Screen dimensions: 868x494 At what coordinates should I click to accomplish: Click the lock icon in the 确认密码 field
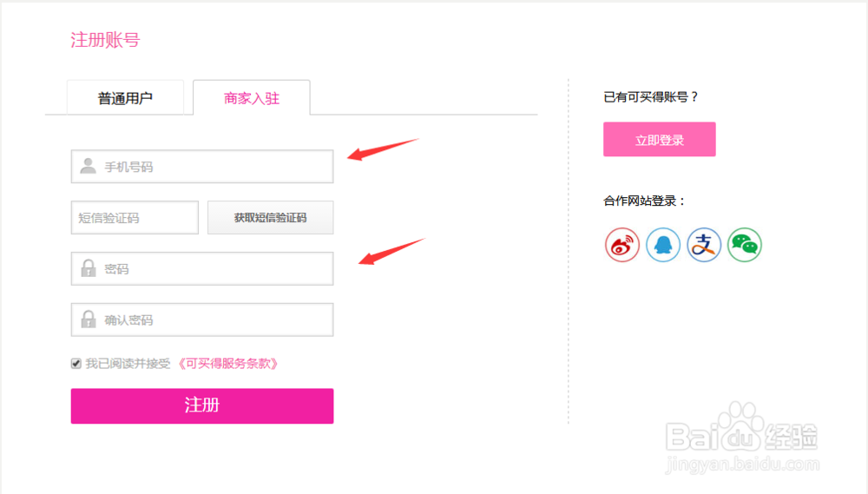click(x=88, y=319)
